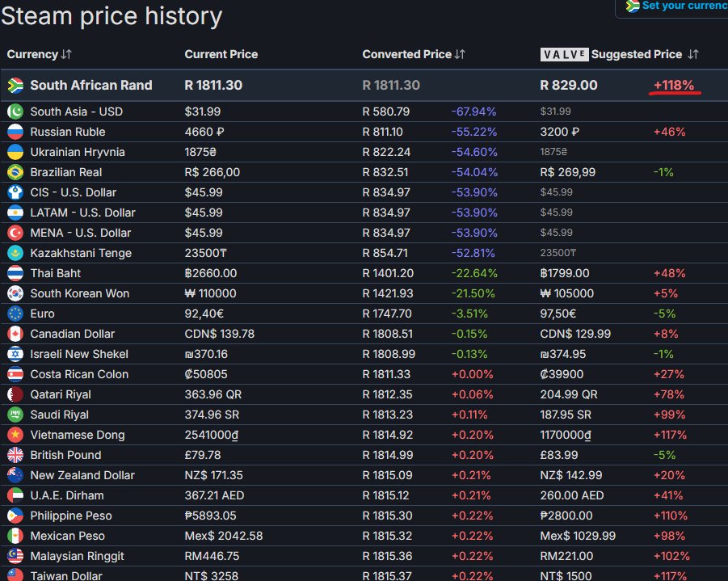
Task: Click the 260.00 AED suggested price
Action: 572,495
